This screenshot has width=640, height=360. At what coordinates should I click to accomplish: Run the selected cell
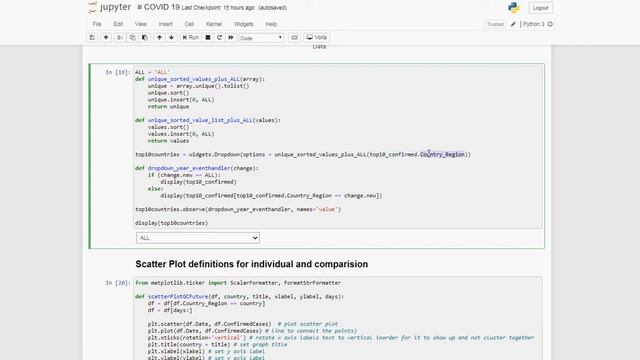(x=191, y=38)
